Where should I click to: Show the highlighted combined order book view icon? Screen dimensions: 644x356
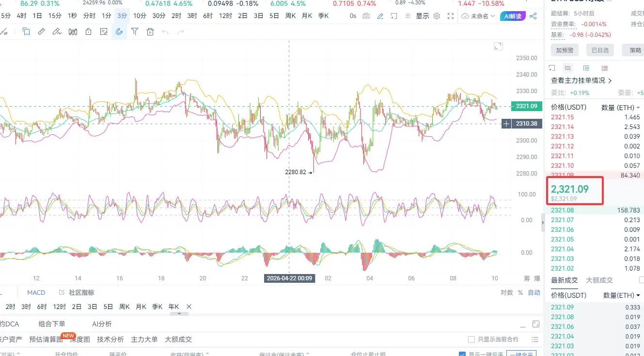(568, 68)
